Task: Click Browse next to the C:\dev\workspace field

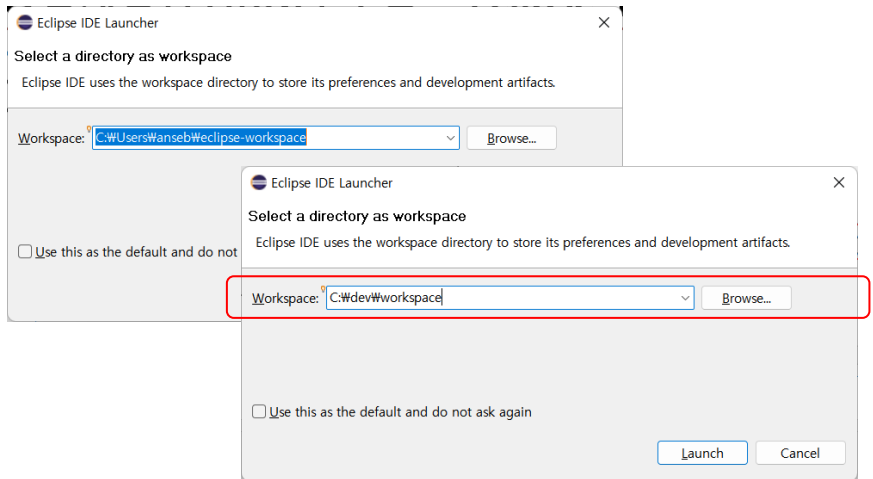Action: (746, 298)
